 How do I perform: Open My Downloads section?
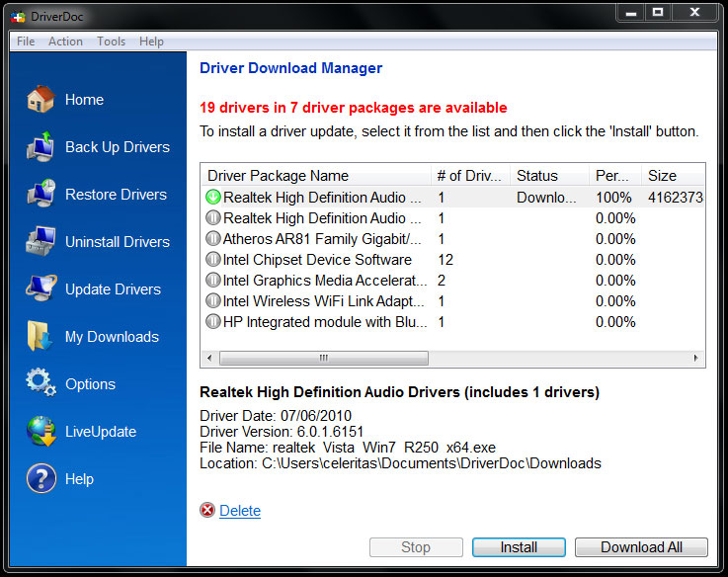112,336
